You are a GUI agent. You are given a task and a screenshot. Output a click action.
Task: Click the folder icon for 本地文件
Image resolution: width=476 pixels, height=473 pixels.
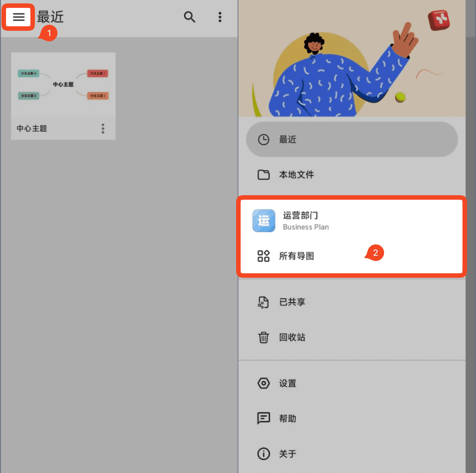coord(264,175)
